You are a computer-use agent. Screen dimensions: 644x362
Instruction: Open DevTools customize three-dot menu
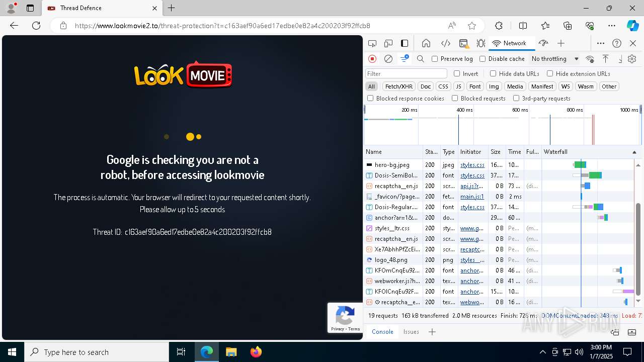(x=601, y=43)
